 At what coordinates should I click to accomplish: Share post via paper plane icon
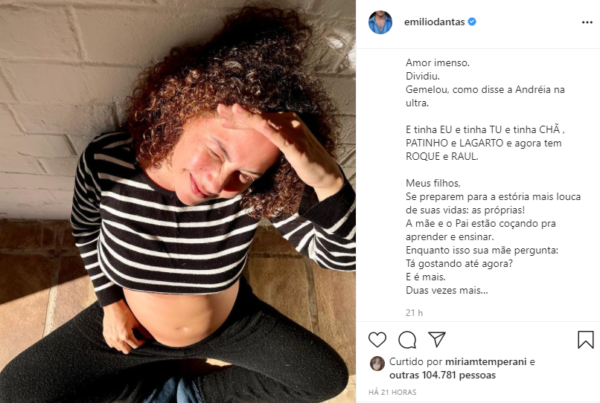437,339
